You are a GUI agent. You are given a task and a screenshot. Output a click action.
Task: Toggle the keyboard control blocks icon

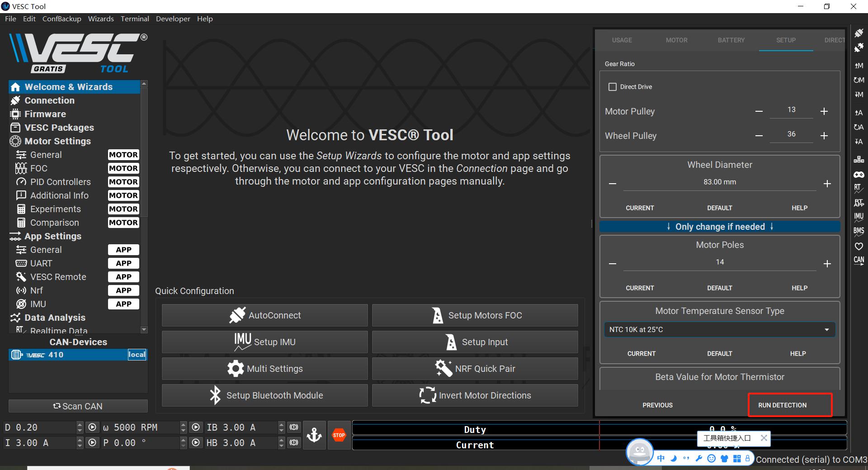pyautogui.click(x=859, y=160)
